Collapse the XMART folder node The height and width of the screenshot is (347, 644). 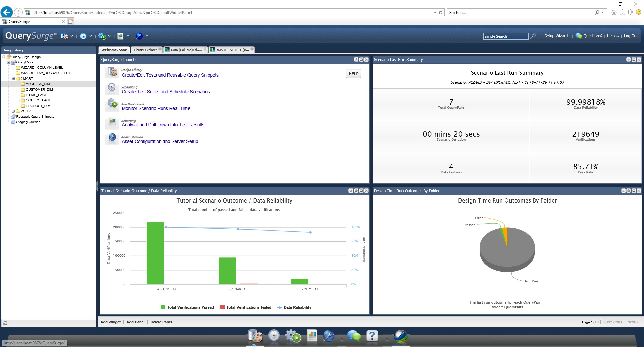(x=13, y=79)
